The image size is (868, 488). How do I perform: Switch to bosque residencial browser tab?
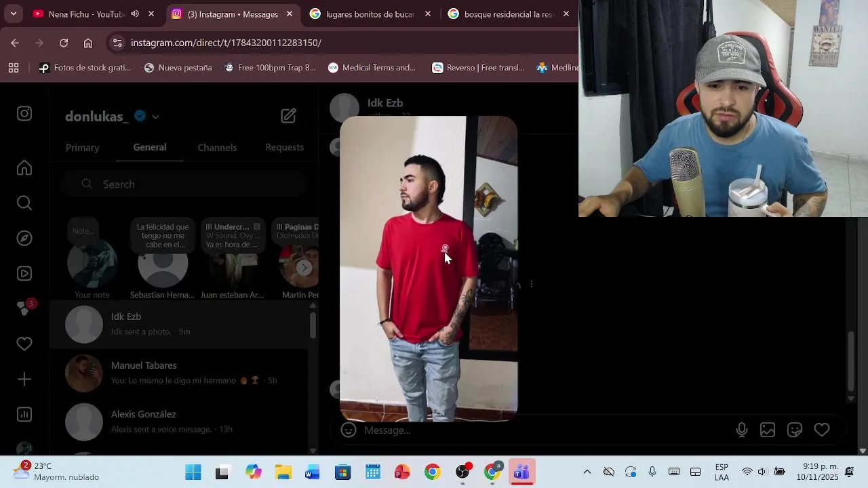pyautogui.click(x=509, y=14)
